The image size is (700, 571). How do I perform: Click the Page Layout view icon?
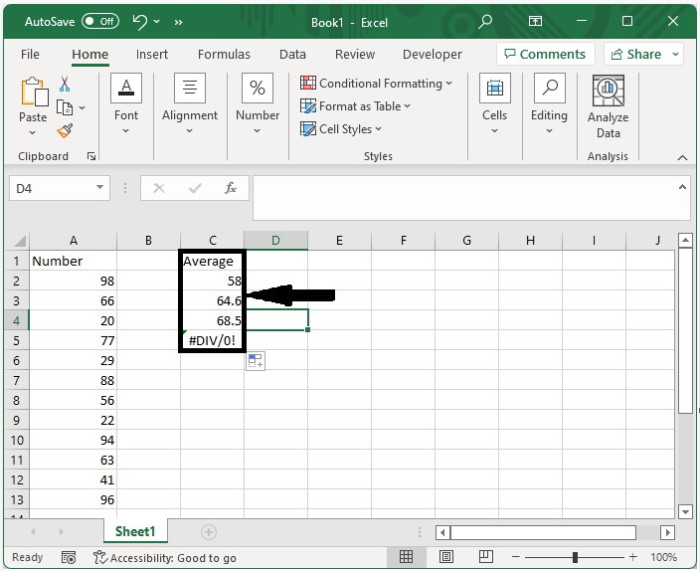click(446, 556)
